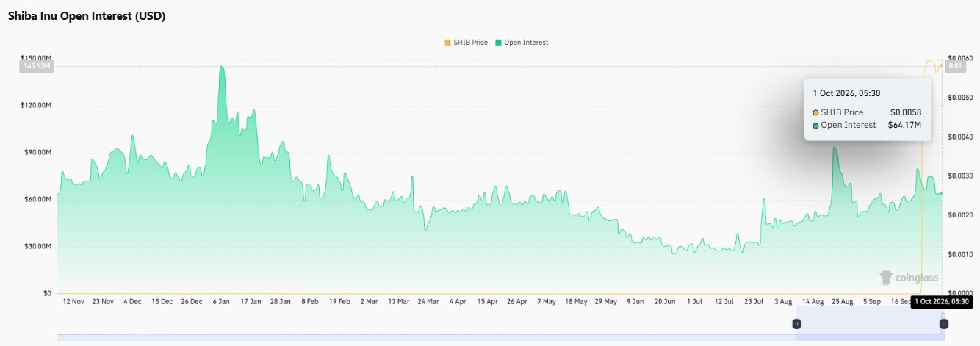Click the 29 May date label

pos(605,301)
